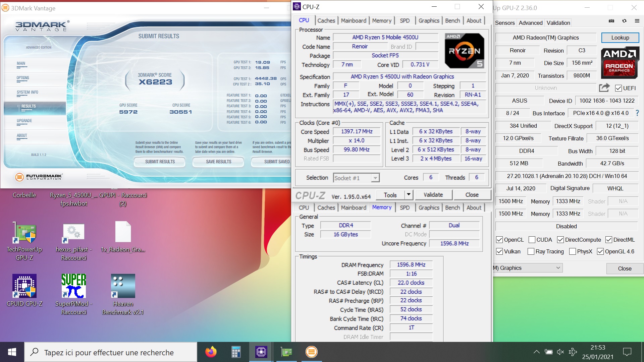Launch SuperPiMod shortcut on desktop
The height and width of the screenshot is (362, 644).
73,295
